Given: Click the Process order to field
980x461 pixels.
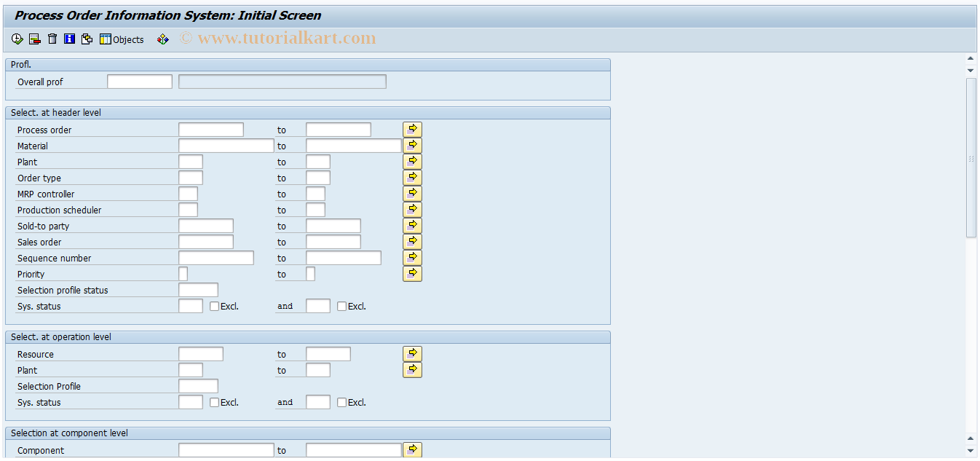Looking at the screenshot, I should pos(339,130).
